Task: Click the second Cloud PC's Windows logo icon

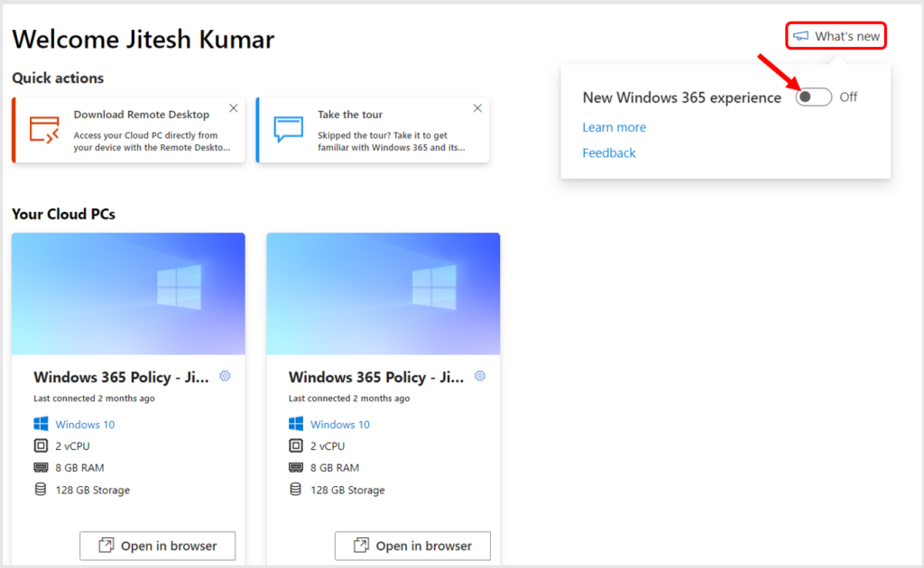Action: (296, 424)
